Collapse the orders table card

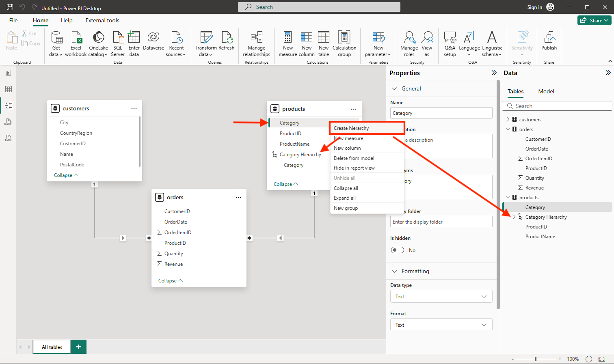[171, 281]
